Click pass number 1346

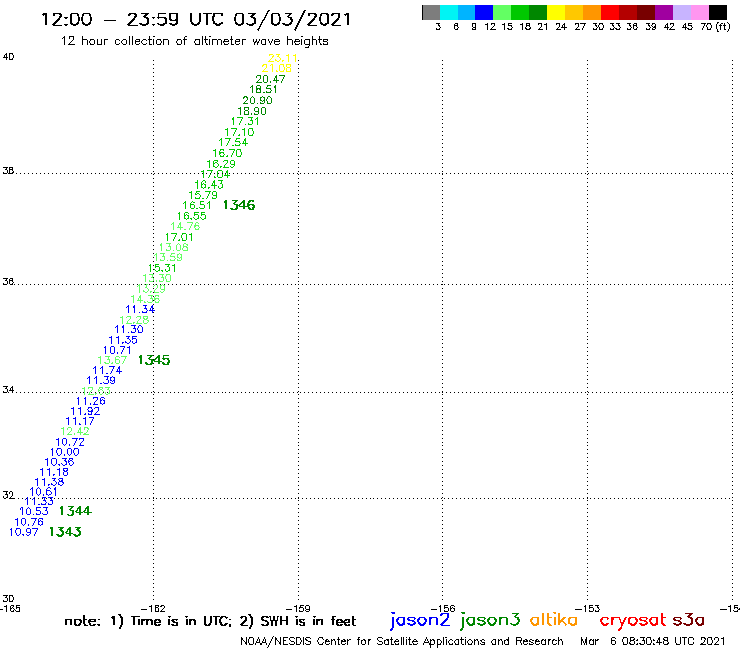[239, 205]
